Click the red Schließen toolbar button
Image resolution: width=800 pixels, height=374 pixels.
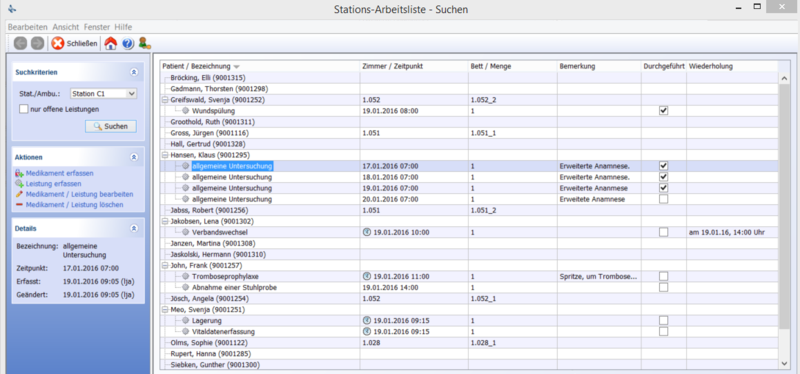point(74,44)
